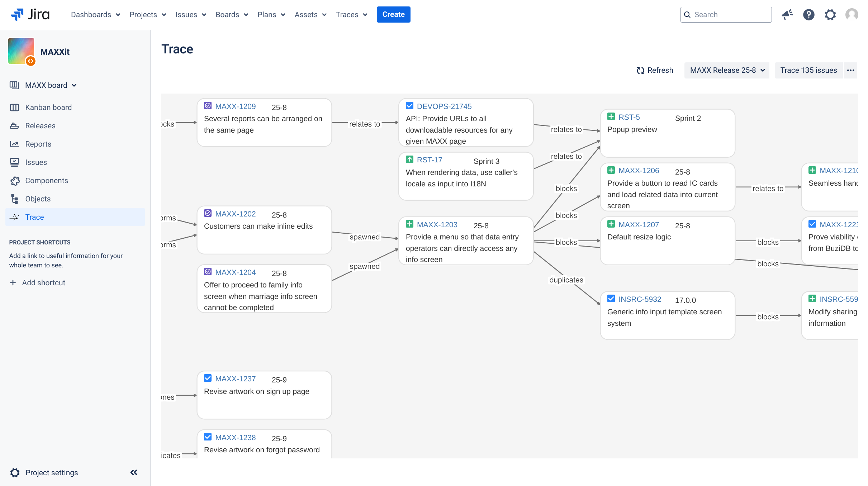Open the help question mark icon
868x486 pixels.
coord(808,15)
